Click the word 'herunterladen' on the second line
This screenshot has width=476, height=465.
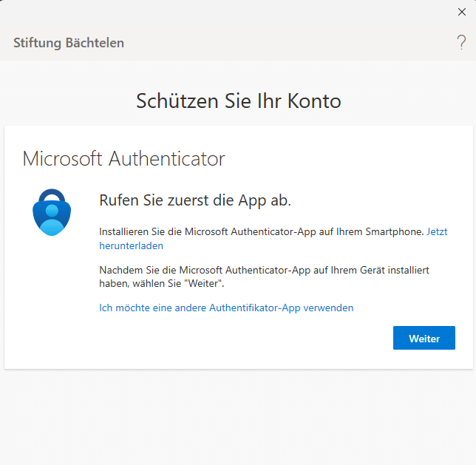click(x=131, y=245)
